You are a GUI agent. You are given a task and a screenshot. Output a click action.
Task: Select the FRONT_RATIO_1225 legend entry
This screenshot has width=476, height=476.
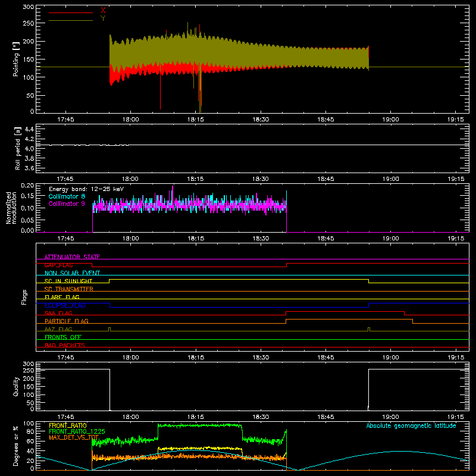coord(77,431)
